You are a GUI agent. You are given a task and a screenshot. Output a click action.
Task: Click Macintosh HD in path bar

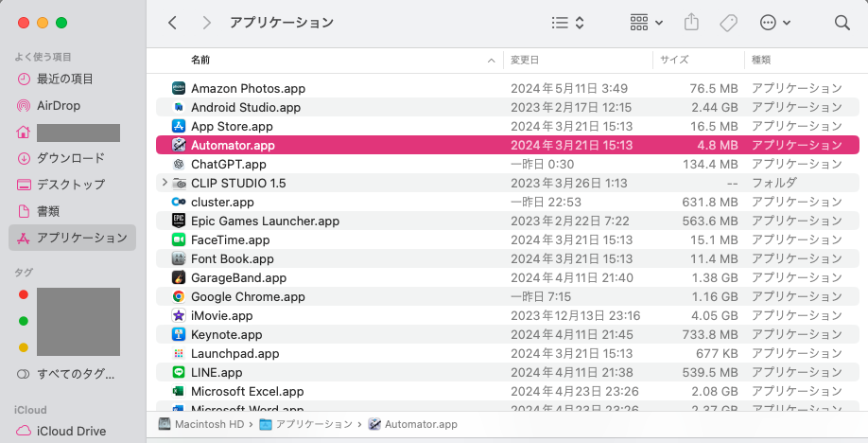point(201,424)
